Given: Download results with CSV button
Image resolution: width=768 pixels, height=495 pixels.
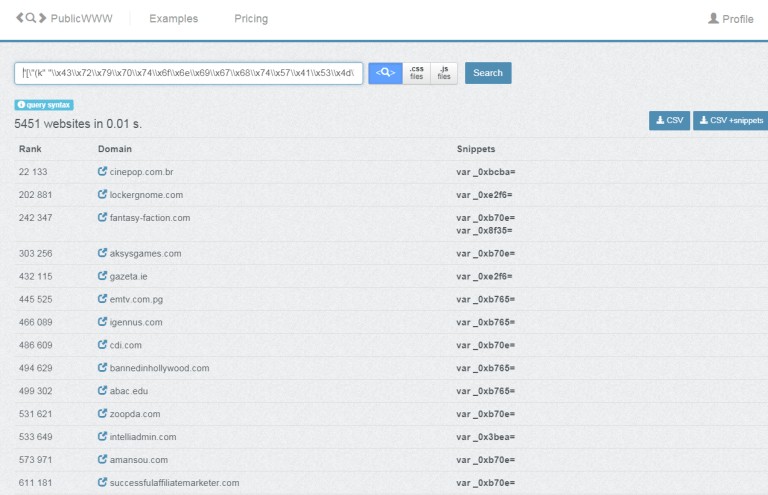Looking at the screenshot, I should pyautogui.click(x=669, y=120).
